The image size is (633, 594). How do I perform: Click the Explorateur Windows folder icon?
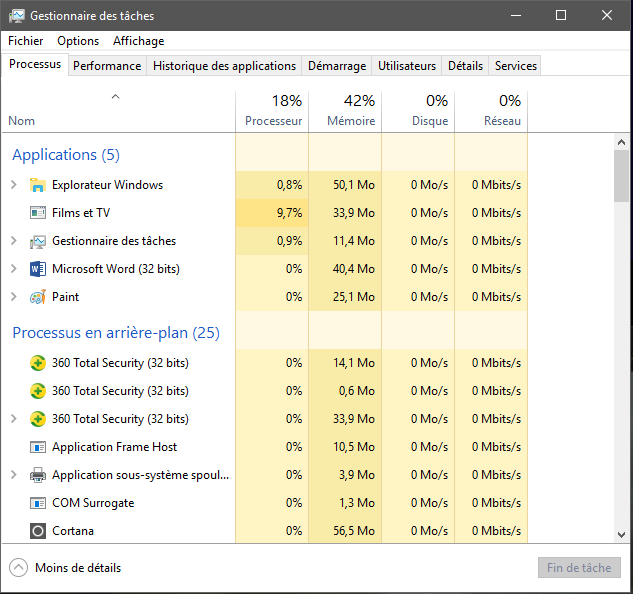pyautogui.click(x=38, y=185)
